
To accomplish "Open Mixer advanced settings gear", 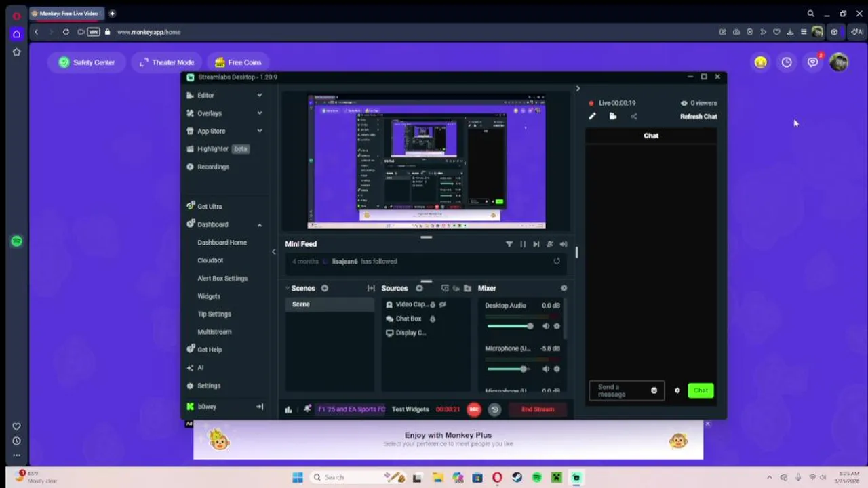I will tap(564, 289).
